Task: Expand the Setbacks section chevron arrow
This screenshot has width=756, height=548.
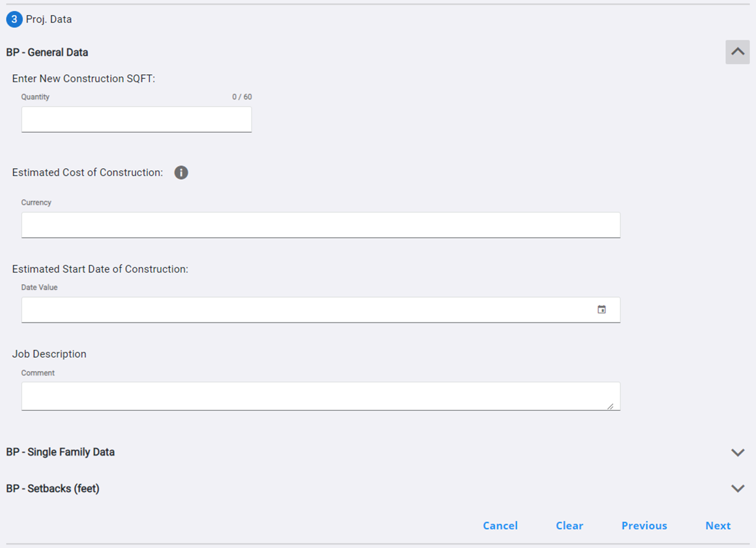Action: pos(737,489)
